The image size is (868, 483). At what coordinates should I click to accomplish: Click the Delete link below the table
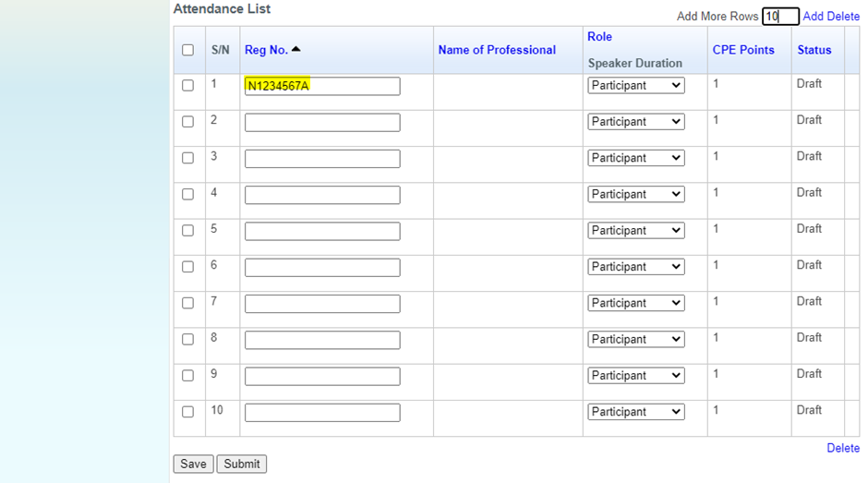(843, 448)
